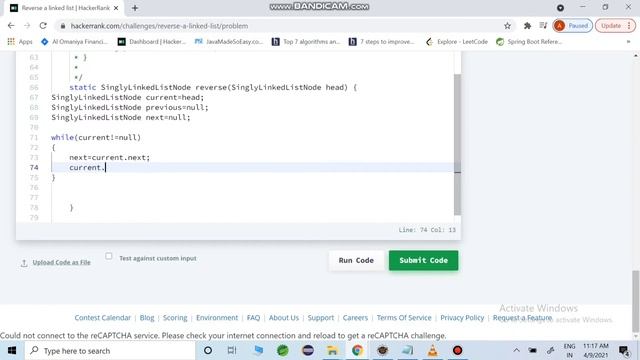The height and width of the screenshot is (360, 640).
Task: Reload the HackerRank page
Action: 43,26
